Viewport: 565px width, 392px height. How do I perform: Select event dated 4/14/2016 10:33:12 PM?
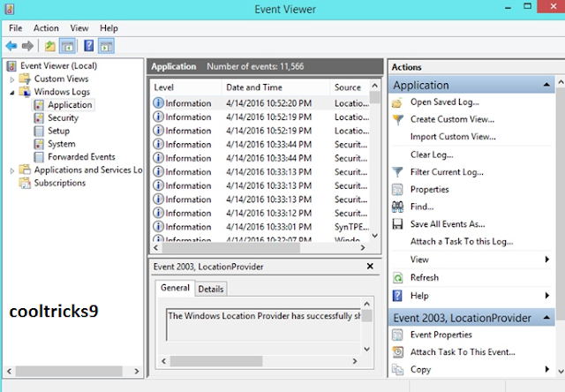pos(260,214)
